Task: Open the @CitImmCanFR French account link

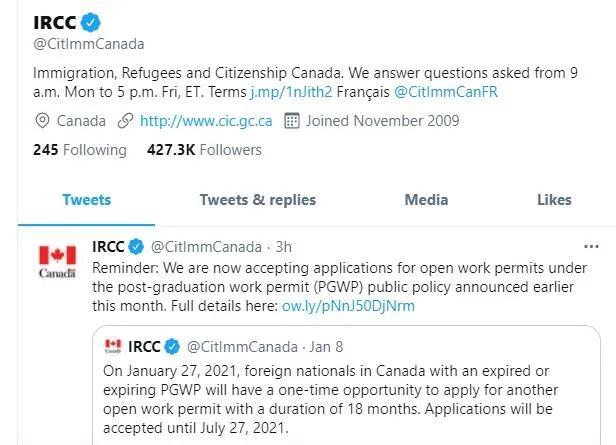Action: (x=446, y=92)
